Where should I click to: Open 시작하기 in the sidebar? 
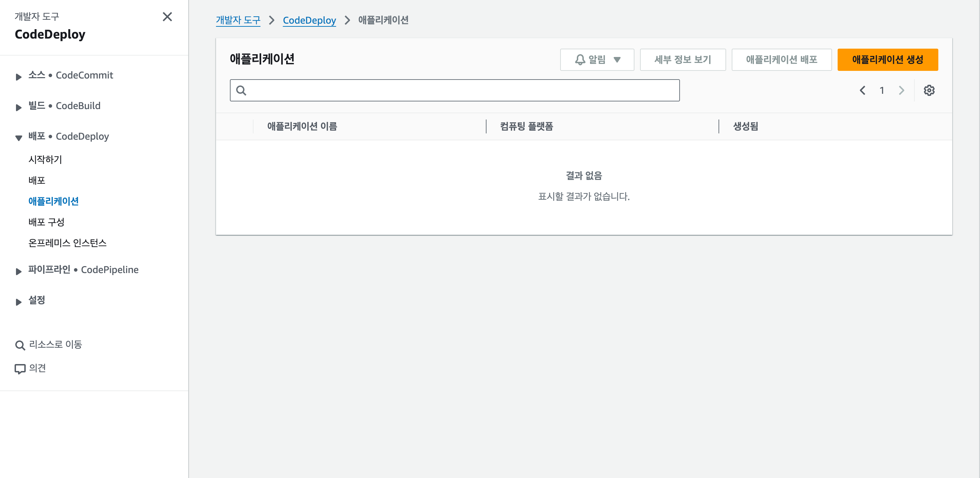[x=45, y=159]
